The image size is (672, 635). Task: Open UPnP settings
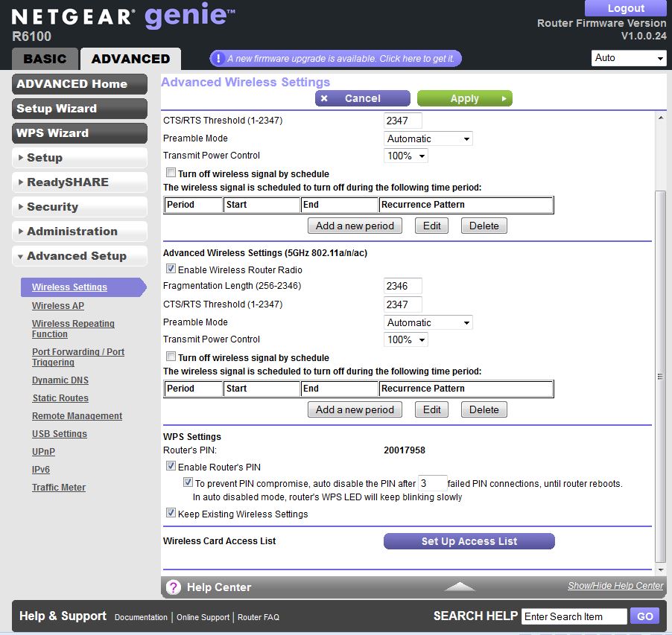pos(43,452)
